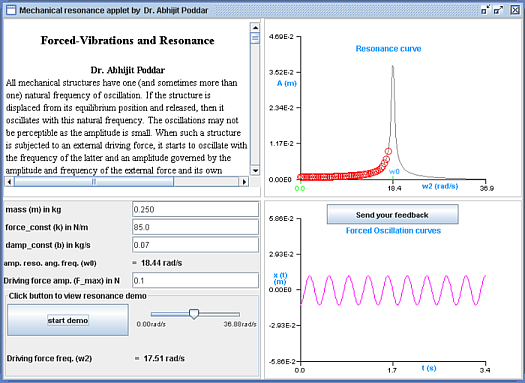
Task: Click the maximize window button in title bar
Action: click(x=499, y=10)
